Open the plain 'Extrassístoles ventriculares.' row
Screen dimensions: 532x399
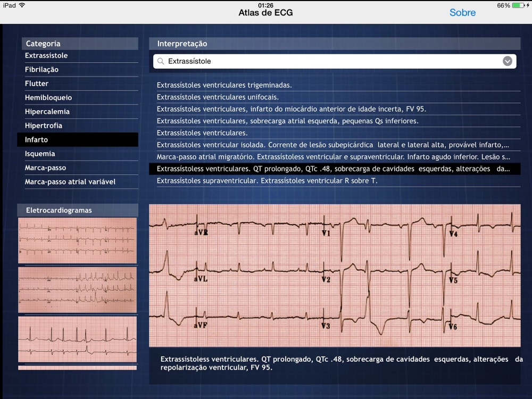click(335, 133)
